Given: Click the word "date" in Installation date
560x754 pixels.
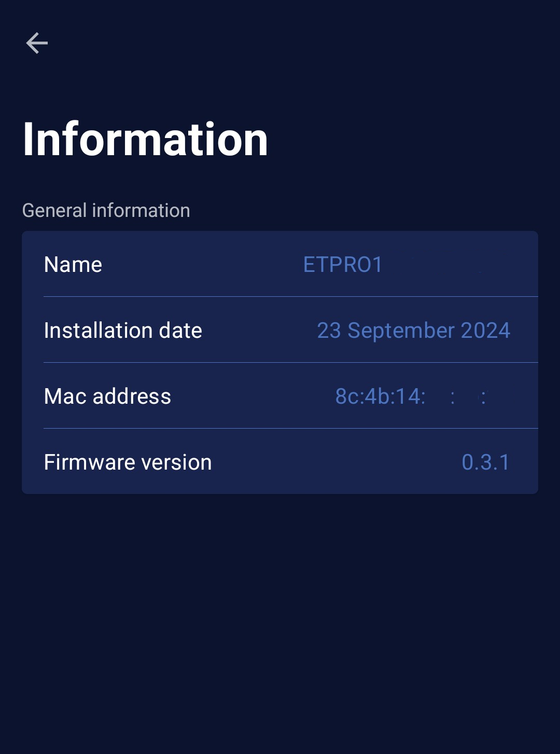Looking at the screenshot, I should tap(180, 331).
